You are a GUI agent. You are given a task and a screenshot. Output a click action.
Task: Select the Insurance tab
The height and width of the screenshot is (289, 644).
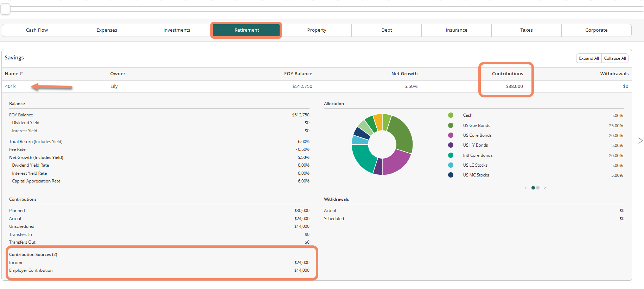point(456,30)
